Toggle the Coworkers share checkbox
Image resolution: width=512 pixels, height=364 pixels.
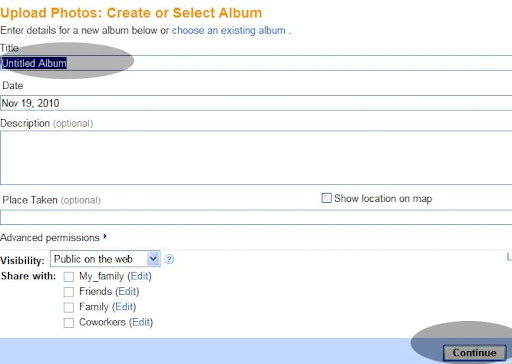click(69, 323)
